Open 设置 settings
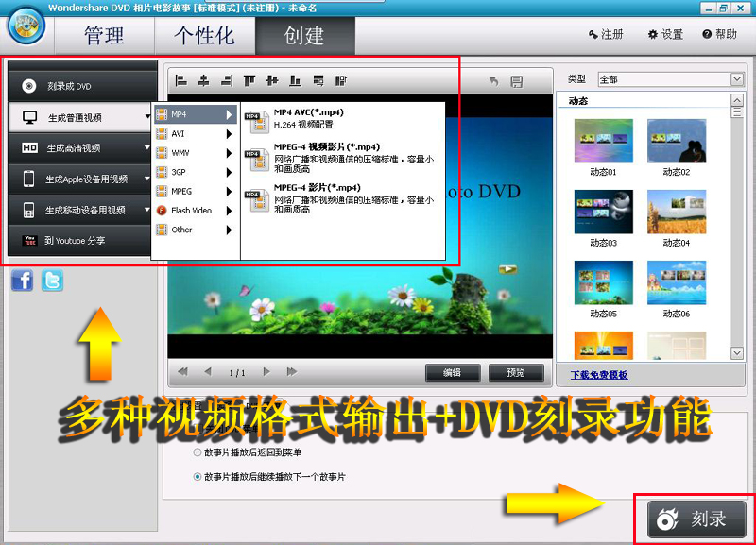The width and height of the screenshot is (756, 545). pos(665,34)
